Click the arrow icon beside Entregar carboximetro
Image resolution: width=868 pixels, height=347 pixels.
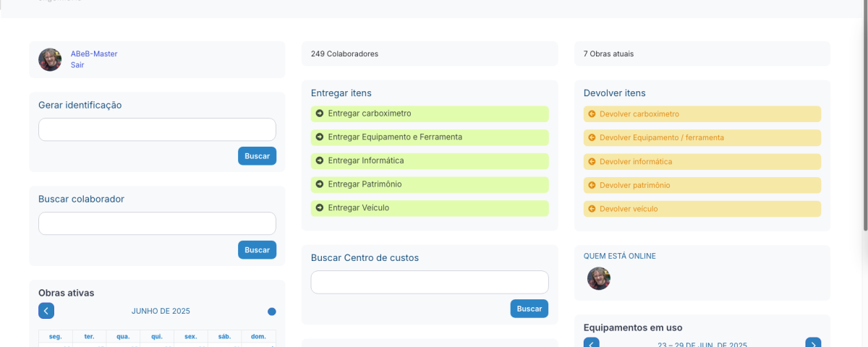pos(320,113)
